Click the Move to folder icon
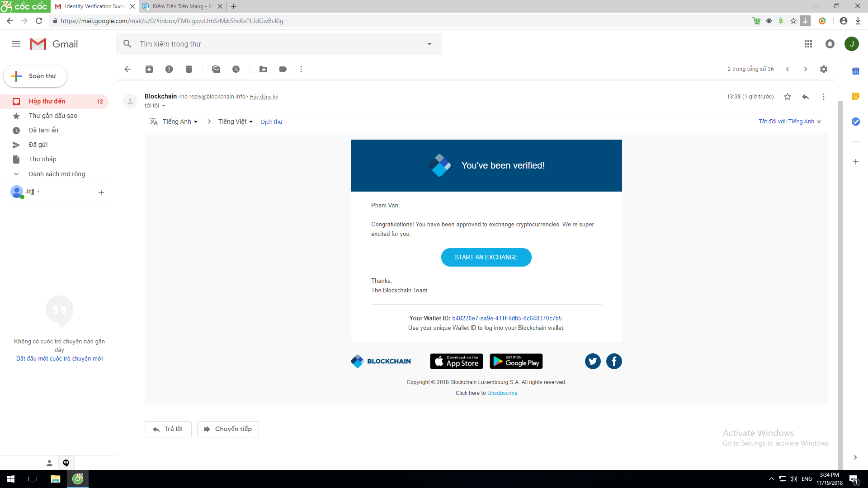 coord(263,69)
